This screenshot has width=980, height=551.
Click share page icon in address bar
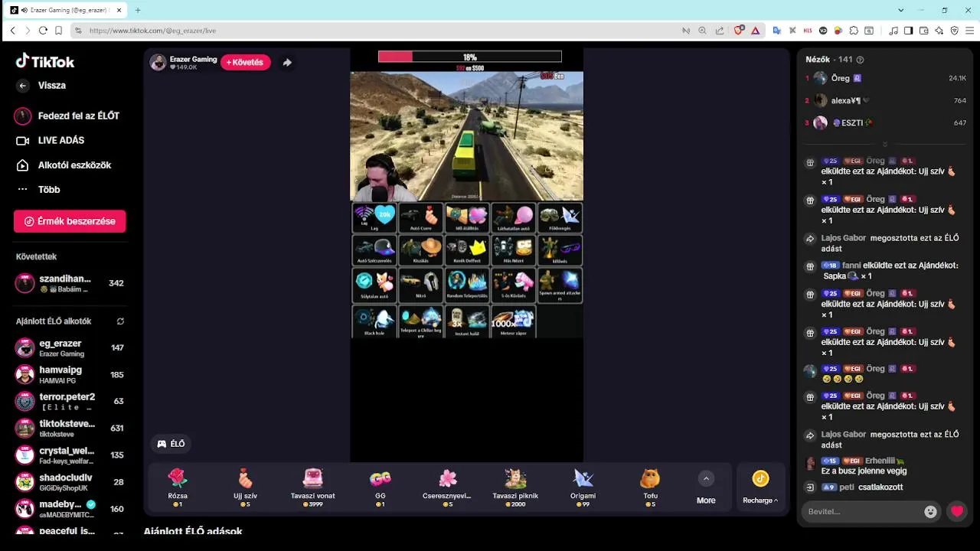[x=720, y=31]
